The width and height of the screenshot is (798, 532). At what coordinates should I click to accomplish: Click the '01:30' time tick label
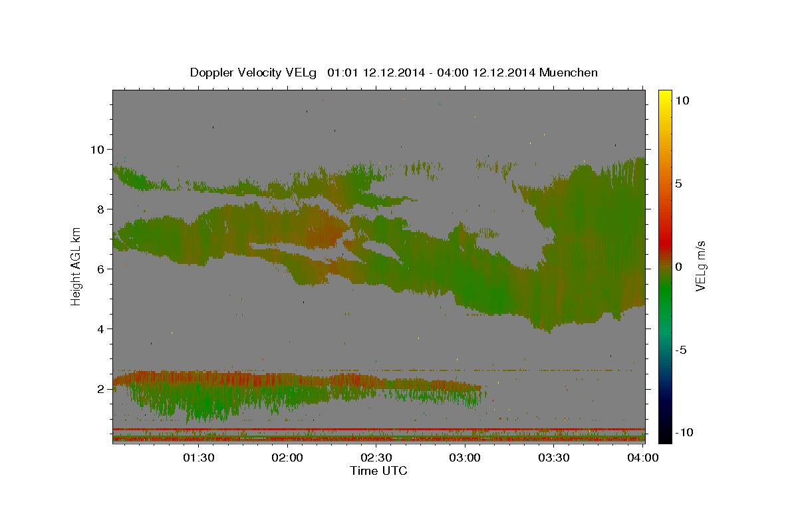[199, 458]
